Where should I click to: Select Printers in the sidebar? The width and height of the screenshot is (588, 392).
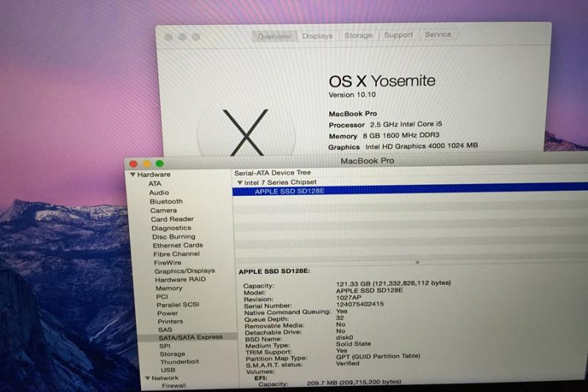click(x=171, y=322)
